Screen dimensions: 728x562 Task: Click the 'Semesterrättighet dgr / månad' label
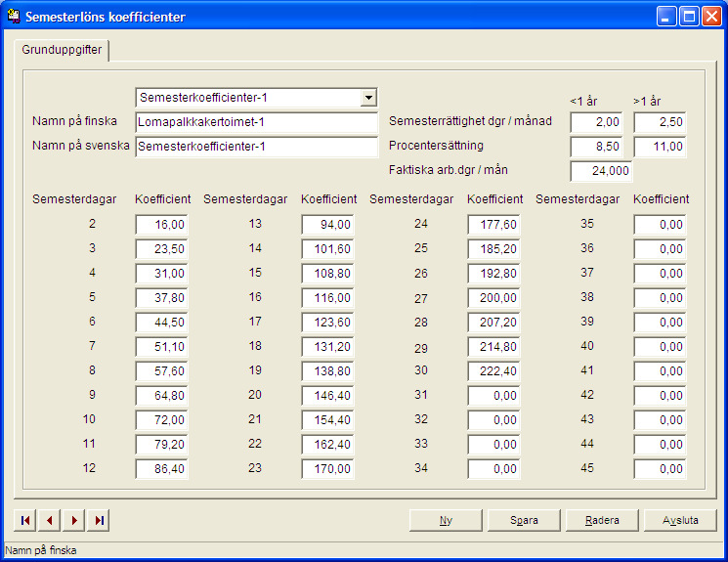[x=470, y=121]
